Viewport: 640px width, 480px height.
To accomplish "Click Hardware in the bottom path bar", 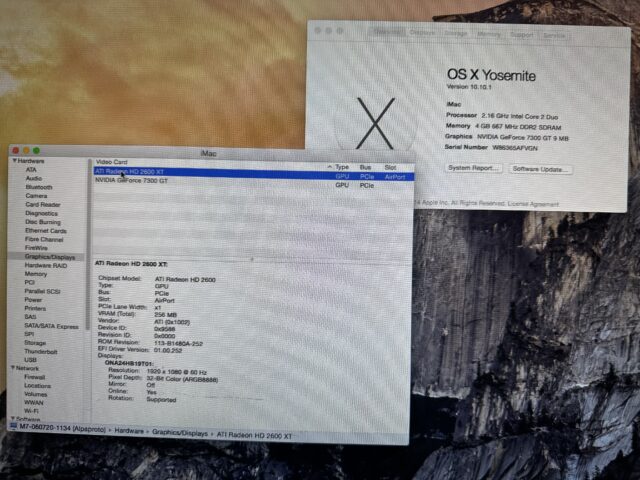I will (x=129, y=431).
